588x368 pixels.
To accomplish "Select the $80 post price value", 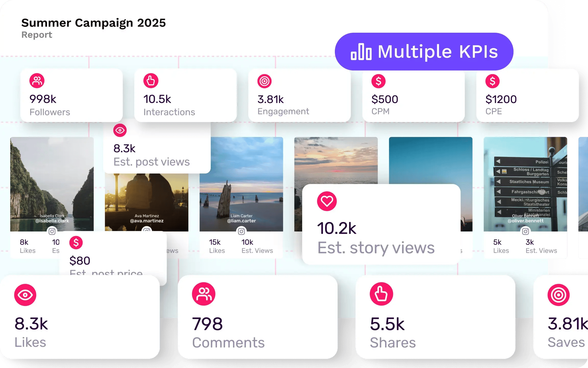I will (80, 261).
